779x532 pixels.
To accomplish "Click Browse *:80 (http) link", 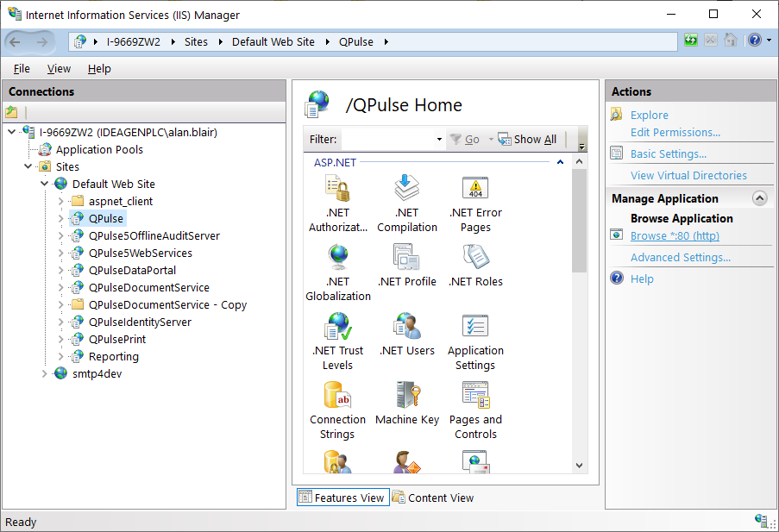I will click(675, 236).
